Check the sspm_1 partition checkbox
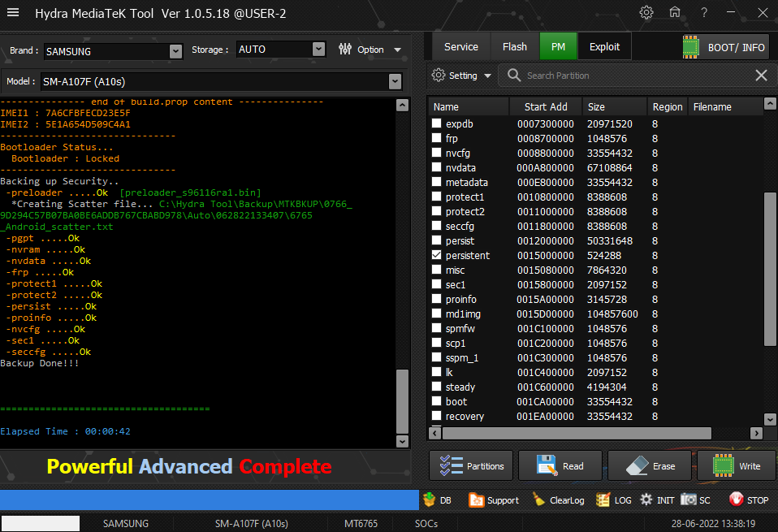778x532 pixels. point(436,357)
